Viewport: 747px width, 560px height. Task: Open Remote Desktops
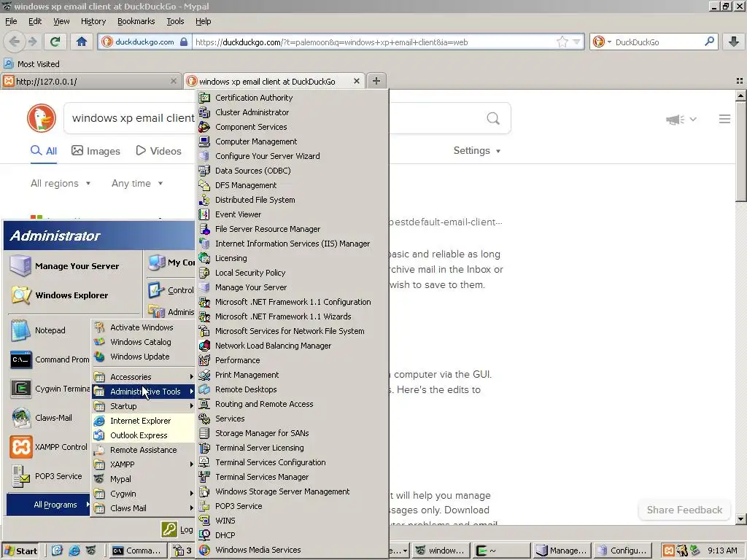293,389
